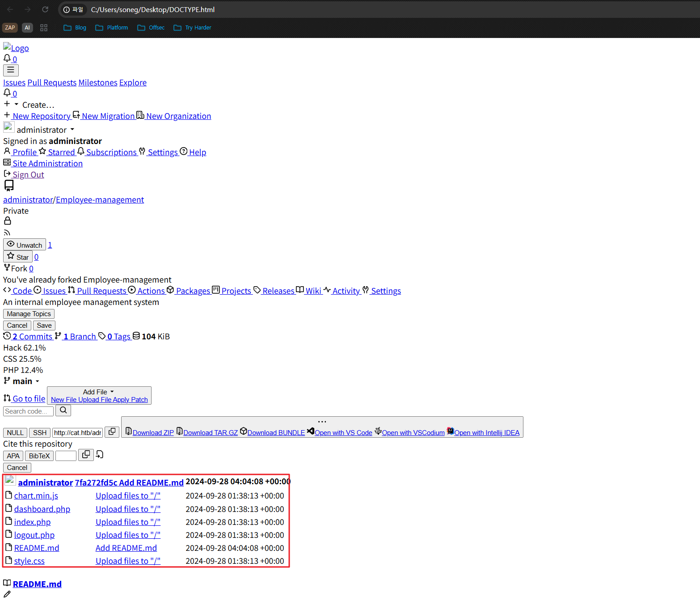Expand the main branch dropdown
Viewport: 700px width, 613px height.
click(x=22, y=381)
